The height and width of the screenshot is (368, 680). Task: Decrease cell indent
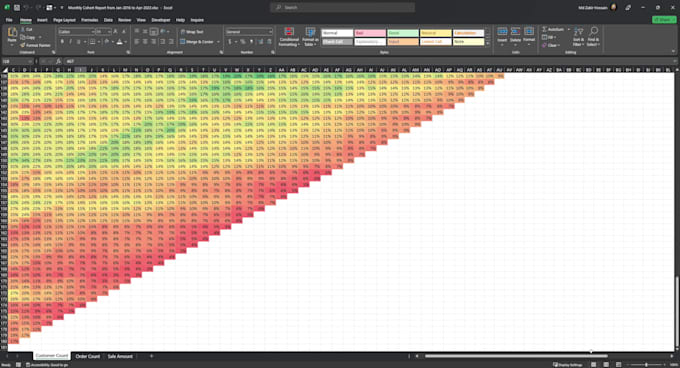(163, 42)
